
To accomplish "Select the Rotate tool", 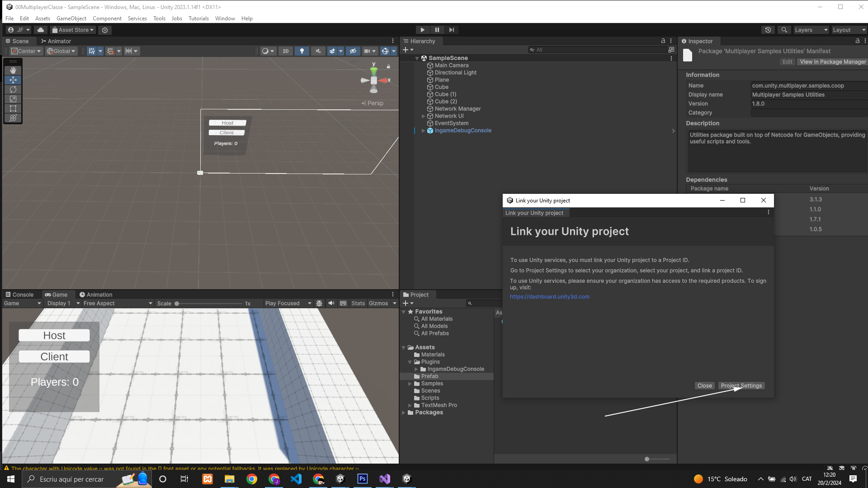I will (x=13, y=89).
